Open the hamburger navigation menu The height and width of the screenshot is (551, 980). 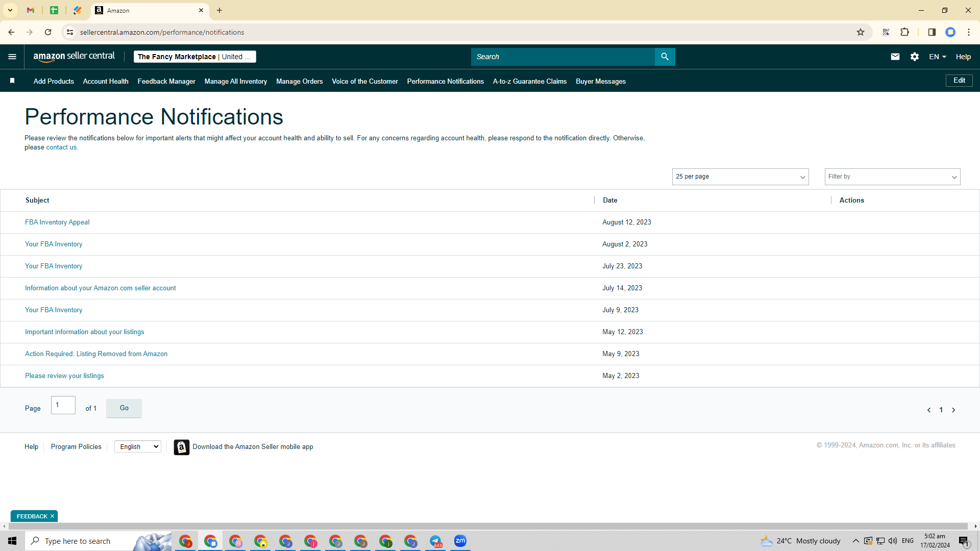pos(12,57)
